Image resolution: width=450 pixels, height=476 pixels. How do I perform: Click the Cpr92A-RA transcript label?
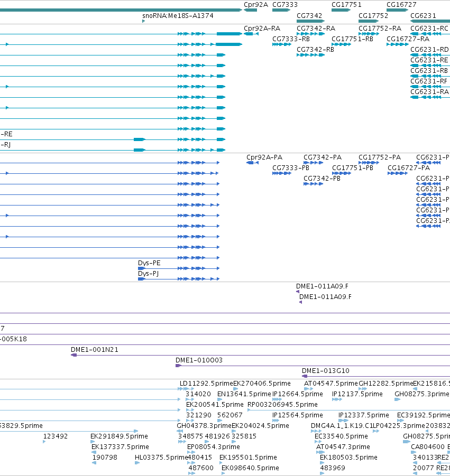tap(262, 28)
